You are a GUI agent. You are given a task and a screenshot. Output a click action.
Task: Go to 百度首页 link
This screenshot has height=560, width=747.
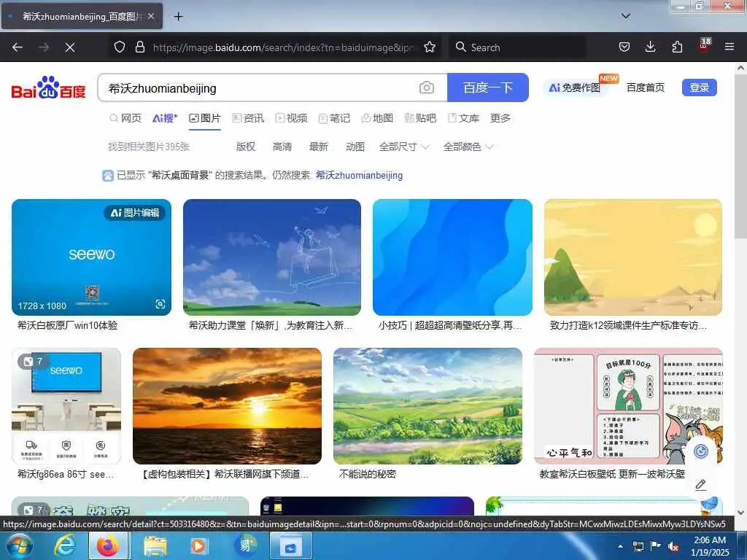(646, 87)
